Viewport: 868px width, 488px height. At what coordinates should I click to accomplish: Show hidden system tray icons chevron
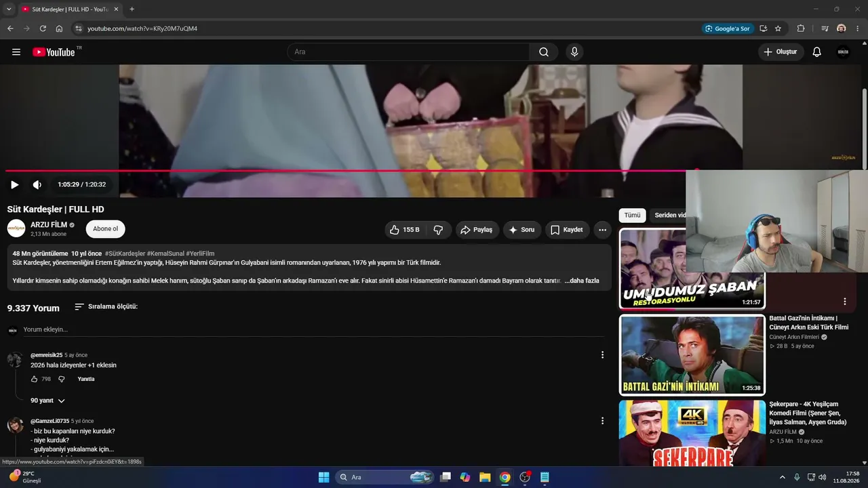(783, 477)
